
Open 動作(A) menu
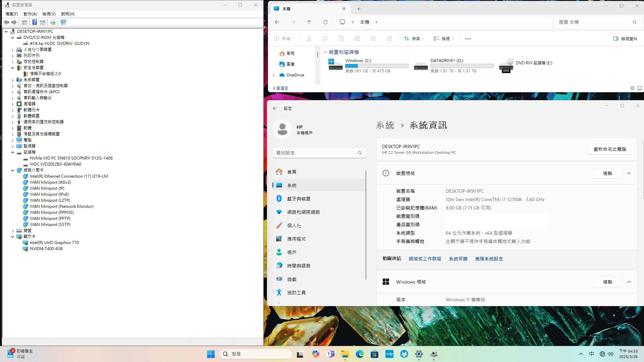point(30,14)
